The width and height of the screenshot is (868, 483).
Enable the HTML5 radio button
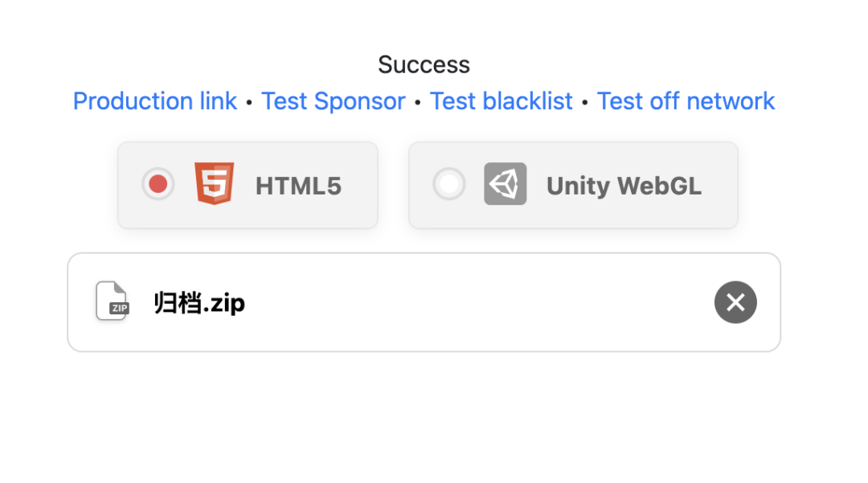pos(158,185)
